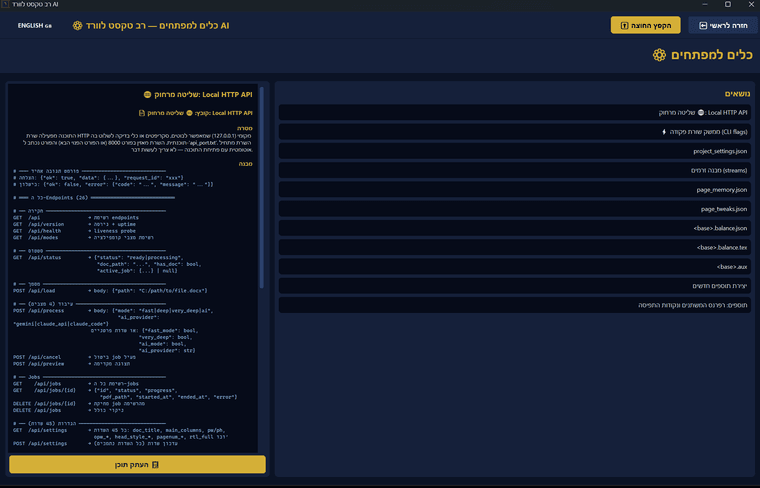
Task: Click the 'POST /api/preview' line
Action: click(x=71, y=363)
